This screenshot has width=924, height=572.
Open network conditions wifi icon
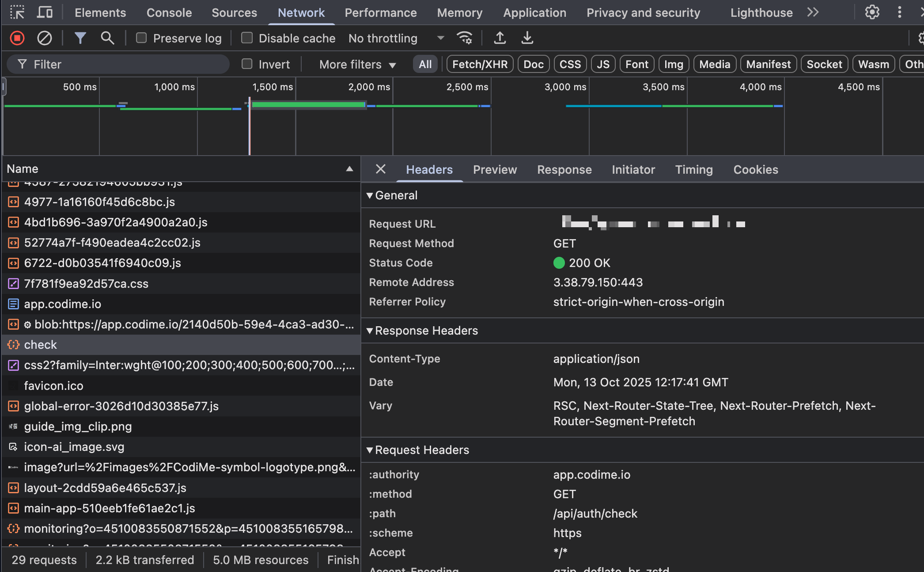click(x=464, y=38)
